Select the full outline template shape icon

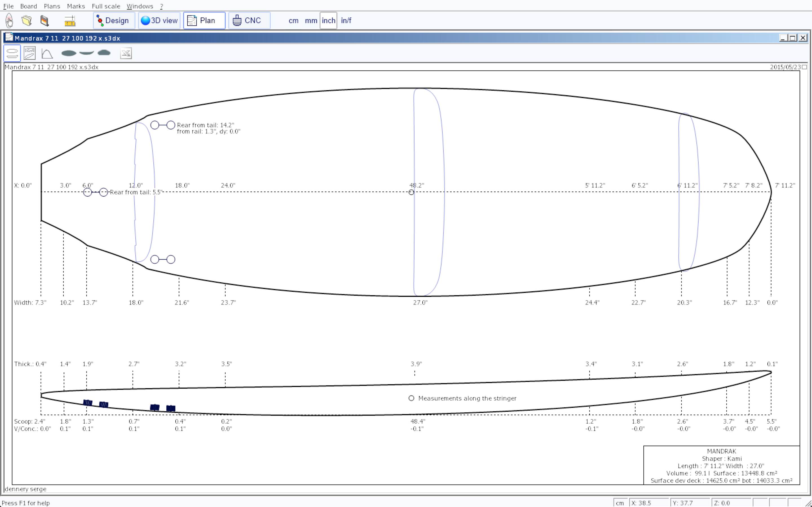(69, 53)
